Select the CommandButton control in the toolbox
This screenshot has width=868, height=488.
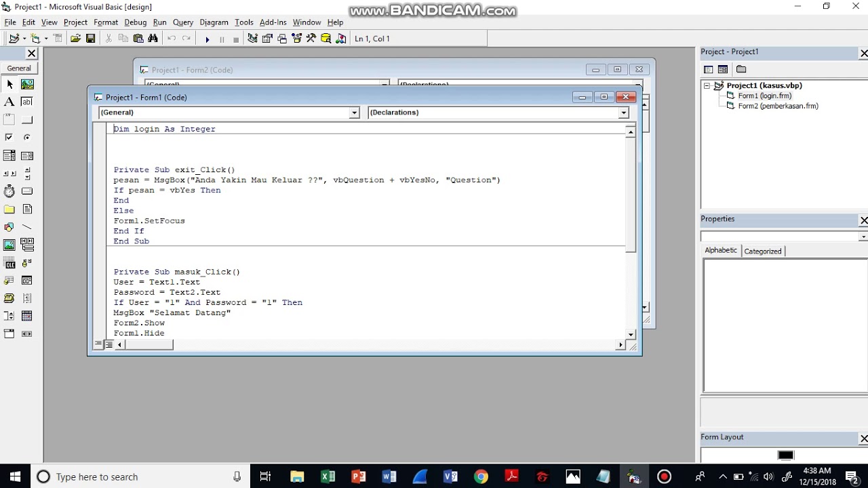(27, 120)
